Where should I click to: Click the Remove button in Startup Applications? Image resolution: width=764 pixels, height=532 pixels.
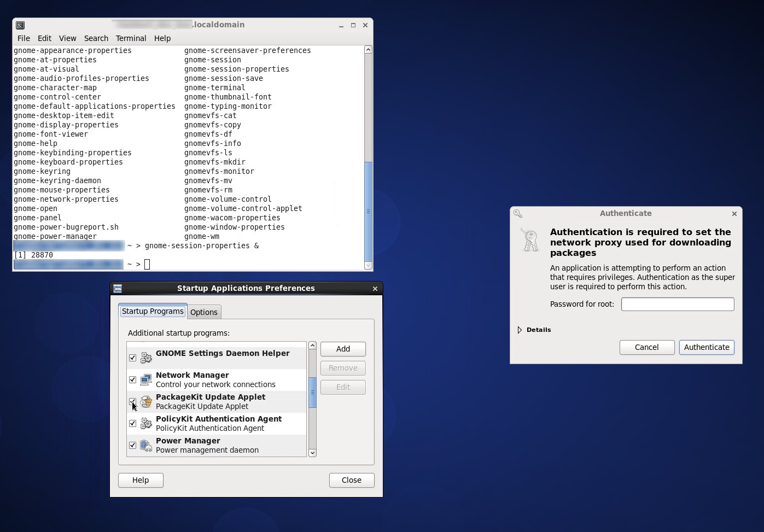pyautogui.click(x=343, y=368)
